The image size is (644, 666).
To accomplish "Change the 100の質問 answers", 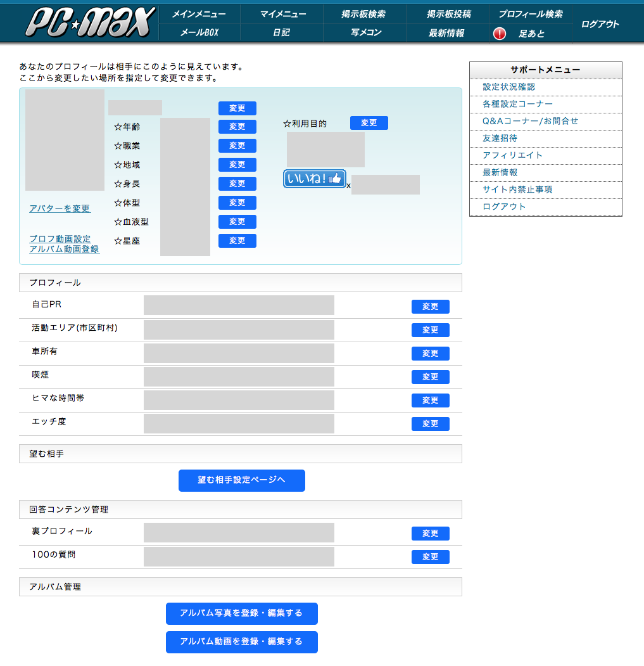I will click(430, 557).
